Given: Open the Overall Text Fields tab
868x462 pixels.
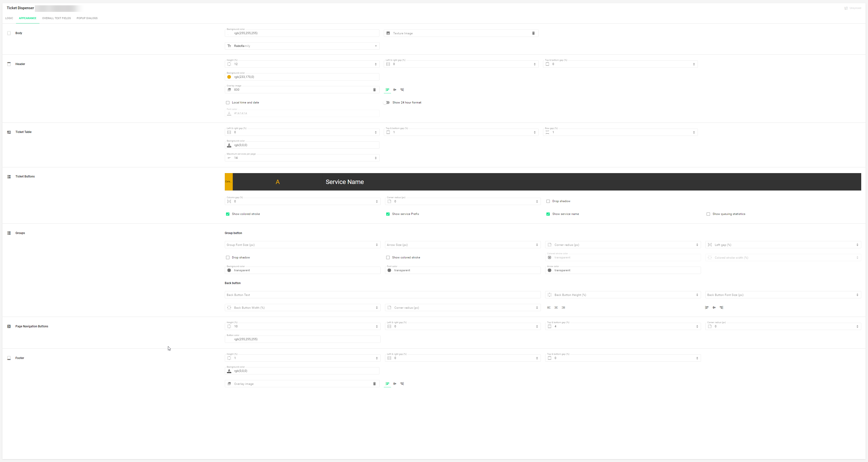Looking at the screenshot, I should (x=56, y=18).
